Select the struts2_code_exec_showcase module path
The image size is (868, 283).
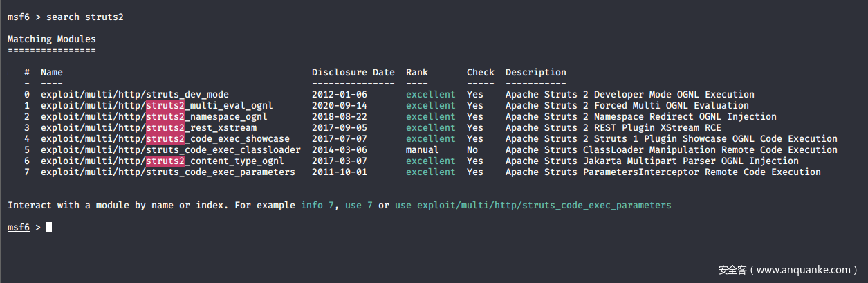tap(165, 138)
